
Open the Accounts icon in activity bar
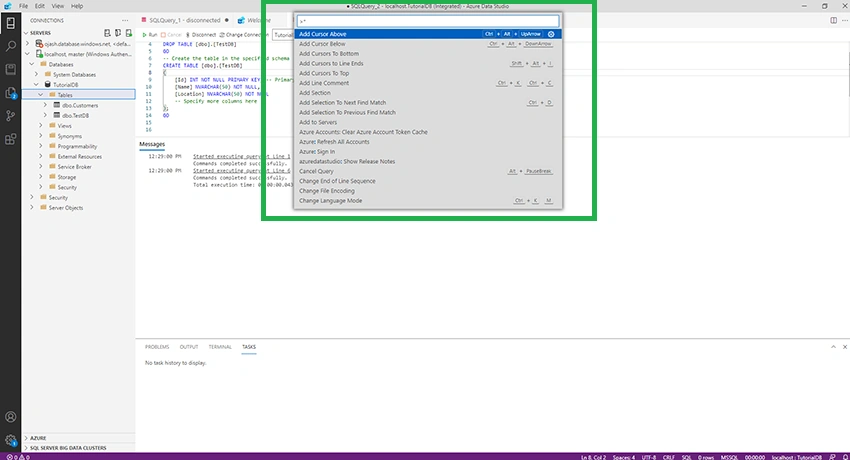click(10, 417)
